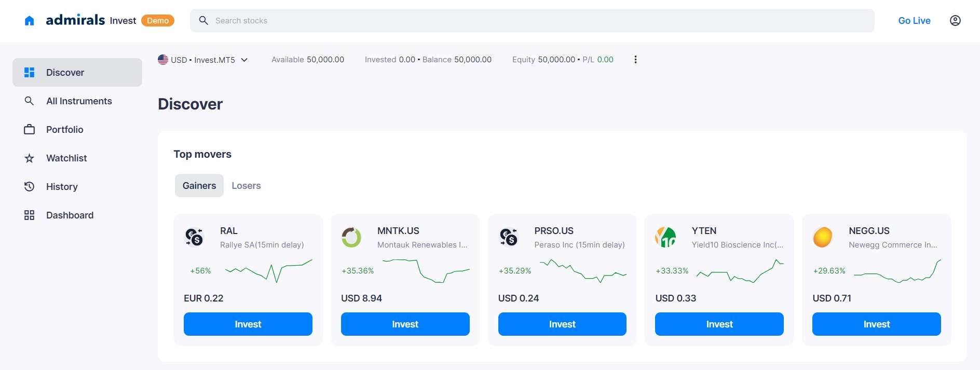This screenshot has width=980, height=370.
Task: Click the orange Demo badge
Action: 158,21
